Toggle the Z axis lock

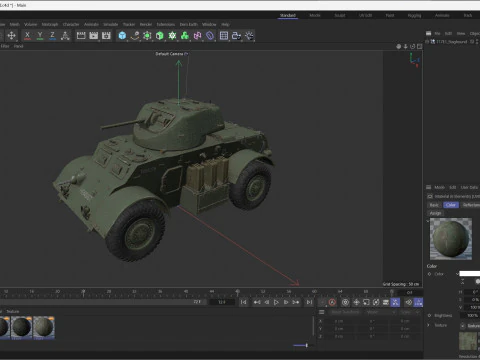click(x=52, y=36)
